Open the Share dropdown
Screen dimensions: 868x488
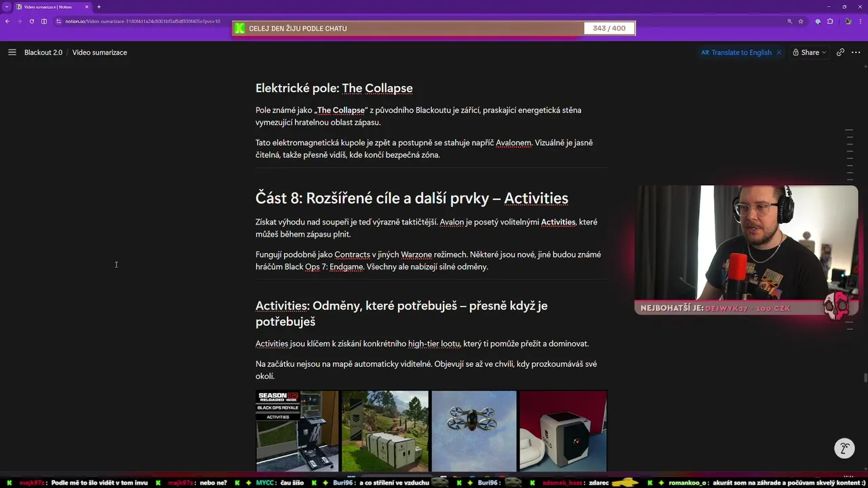pos(810,52)
